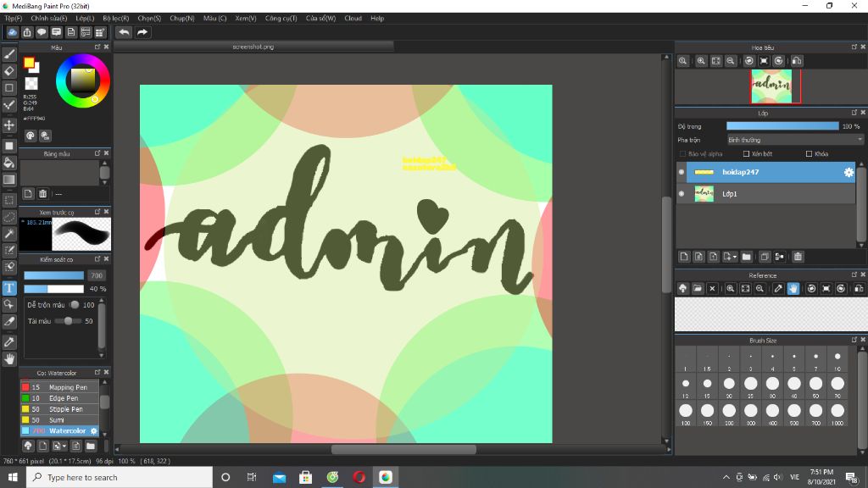This screenshot has width=868, height=488.
Task: Check the Bảo vệ alpha option
Action: pos(682,154)
